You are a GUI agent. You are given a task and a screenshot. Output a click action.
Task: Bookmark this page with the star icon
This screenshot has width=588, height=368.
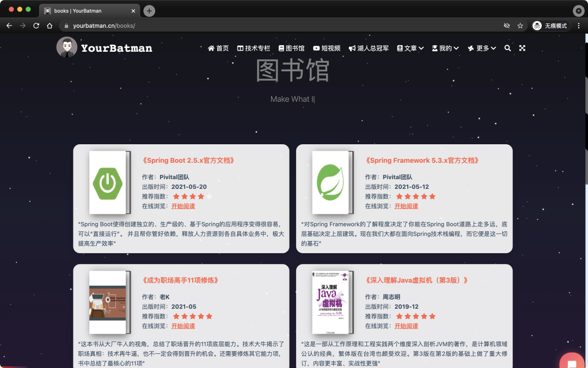pyautogui.click(x=520, y=26)
